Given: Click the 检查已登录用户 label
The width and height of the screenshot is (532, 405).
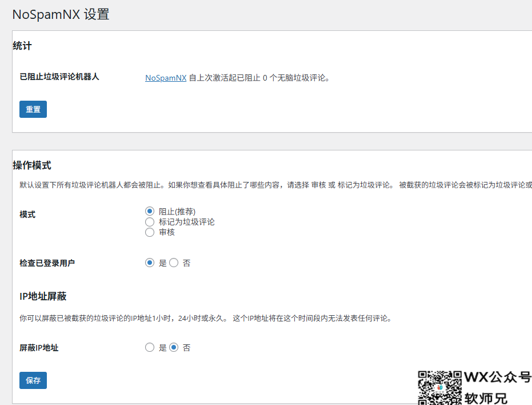Looking at the screenshot, I should [x=47, y=263].
